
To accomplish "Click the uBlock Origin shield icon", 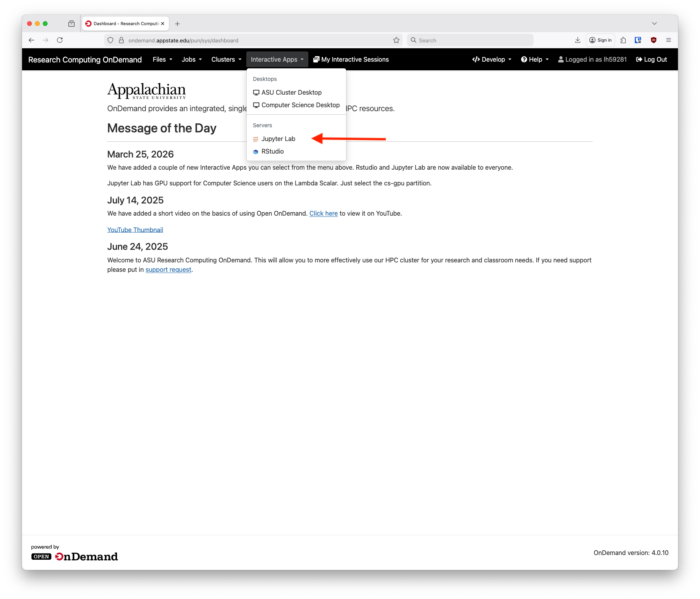I will tap(654, 40).
